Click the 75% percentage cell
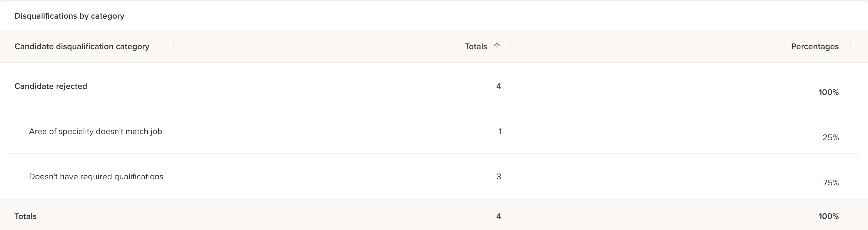868x230 pixels. pyautogui.click(x=831, y=183)
